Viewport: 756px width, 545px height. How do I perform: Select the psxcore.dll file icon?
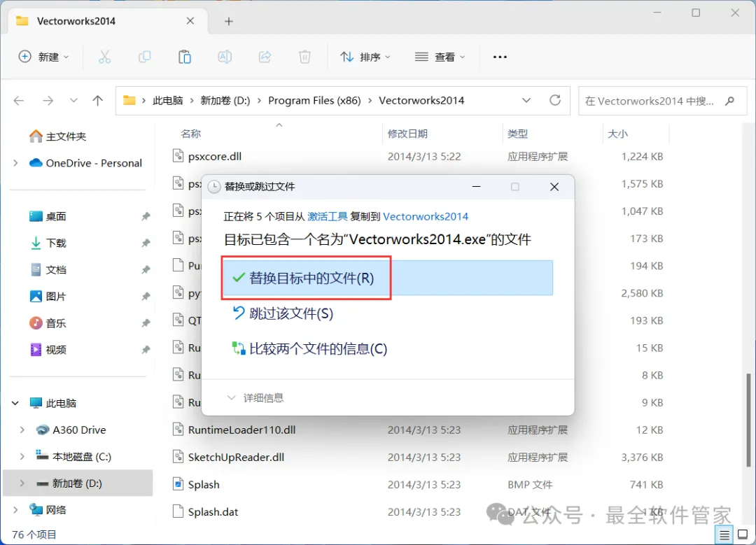178,156
